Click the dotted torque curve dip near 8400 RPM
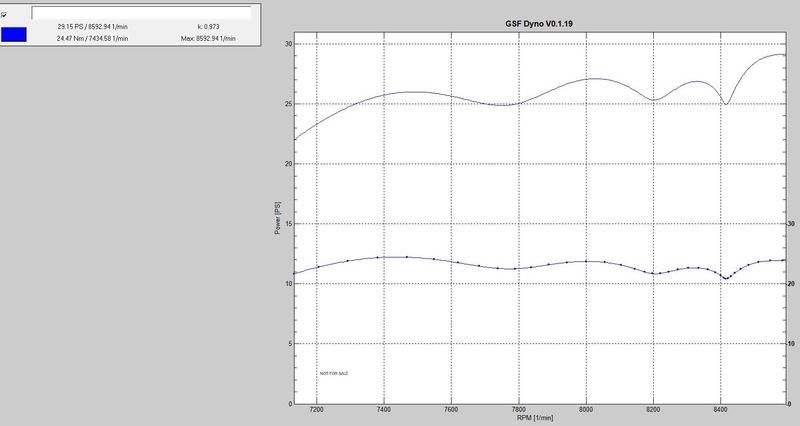Screen dimensions: 800x426 click(x=726, y=278)
